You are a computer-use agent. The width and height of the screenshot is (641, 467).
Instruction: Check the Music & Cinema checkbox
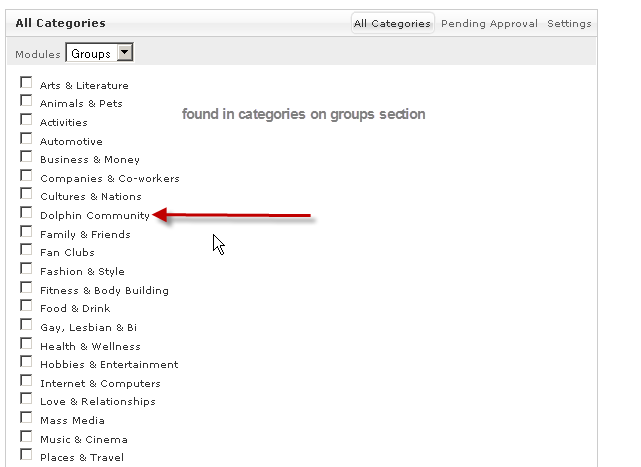(x=26, y=438)
